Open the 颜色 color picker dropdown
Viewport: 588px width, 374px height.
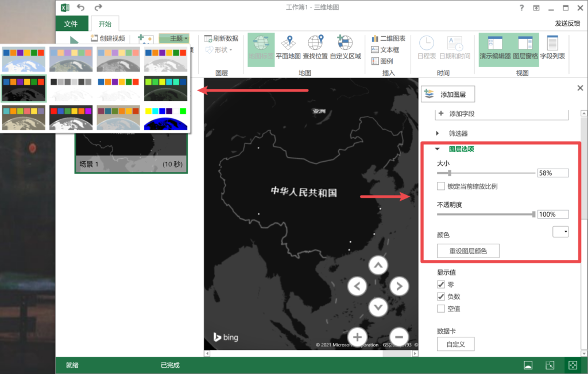pyautogui.click(x=560, y=232)
